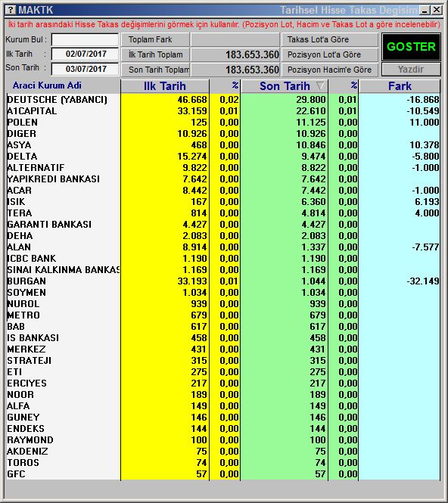Image resolution: width=448 pixels, height=503 pixels.
Task: Click the GOSTER button
Action: 411,47
